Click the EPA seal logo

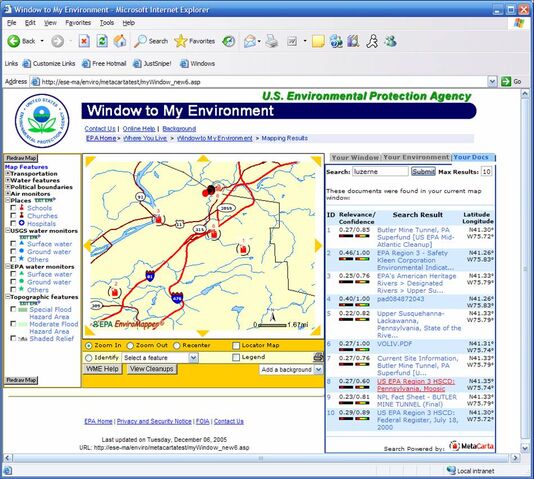pos(42,121)
